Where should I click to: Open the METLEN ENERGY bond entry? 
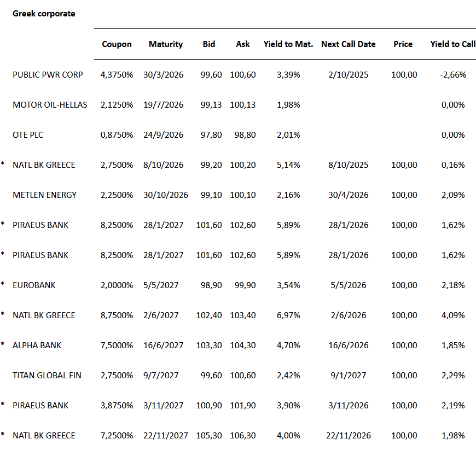(x=45, y=195)
